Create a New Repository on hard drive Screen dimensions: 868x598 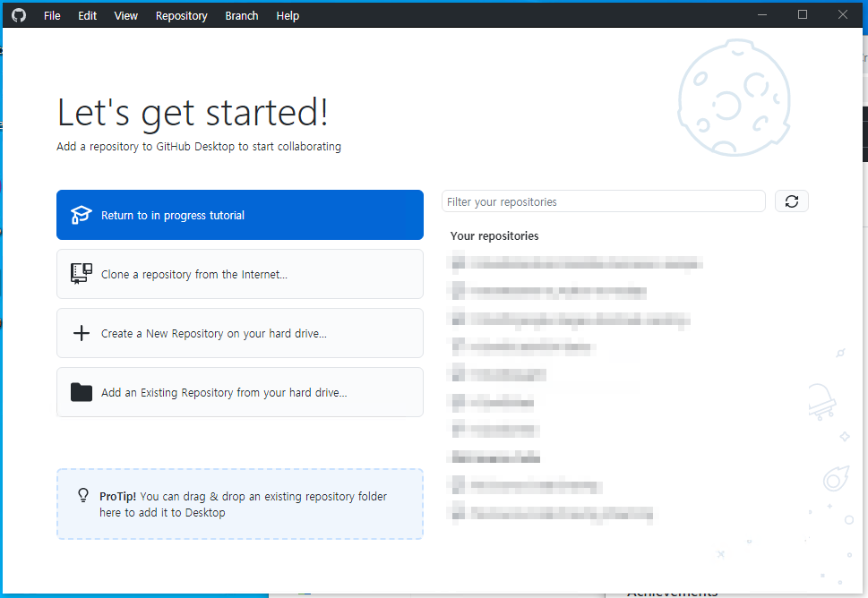pyautogui.click(x=240, y=333)
